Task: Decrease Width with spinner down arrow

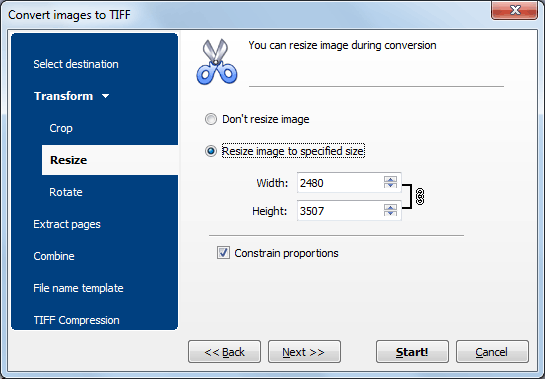Action: (390, 185)
